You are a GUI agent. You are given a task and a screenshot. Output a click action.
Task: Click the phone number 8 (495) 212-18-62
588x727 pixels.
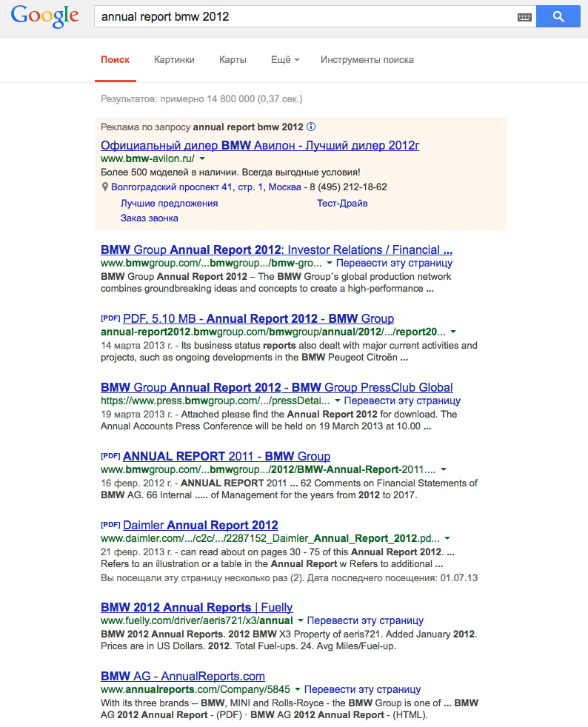(348, 187)
